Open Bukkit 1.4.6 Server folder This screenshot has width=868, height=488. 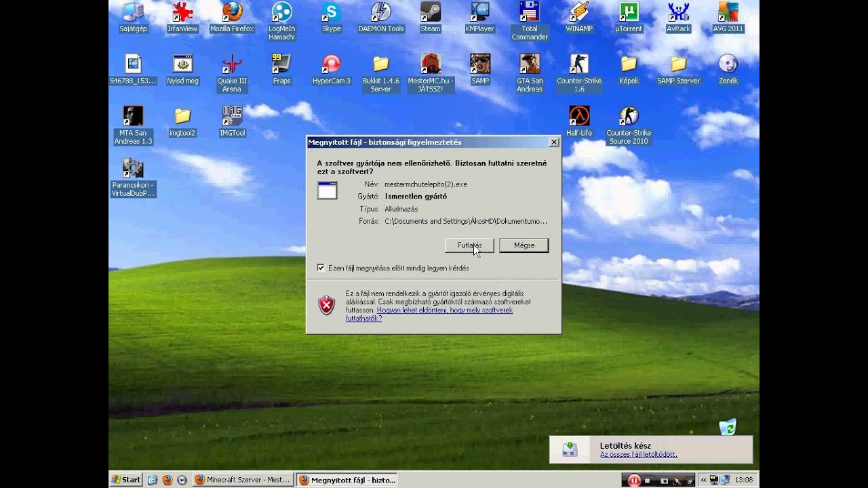tap(381, 73)
